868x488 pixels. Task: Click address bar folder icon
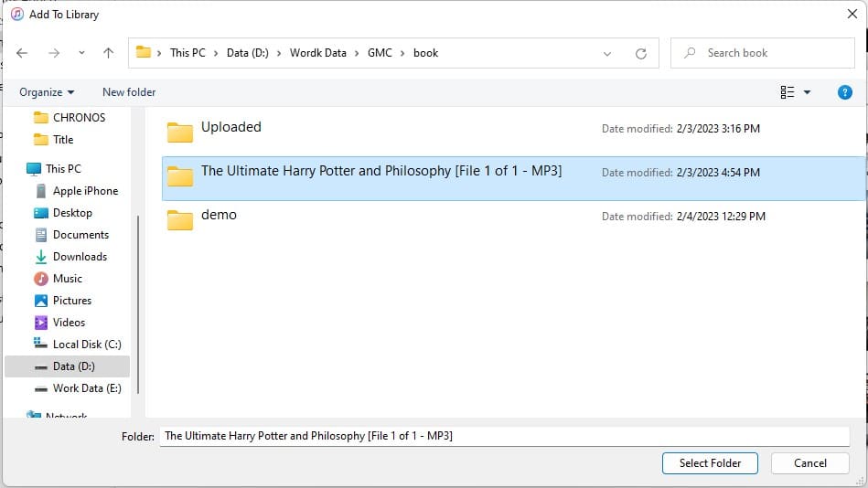click(144, 52)
